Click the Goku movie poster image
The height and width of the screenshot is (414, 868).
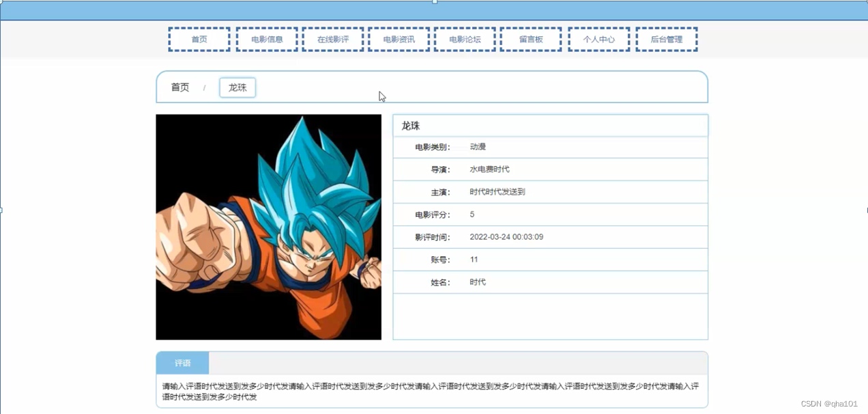[x=268, y=227]
